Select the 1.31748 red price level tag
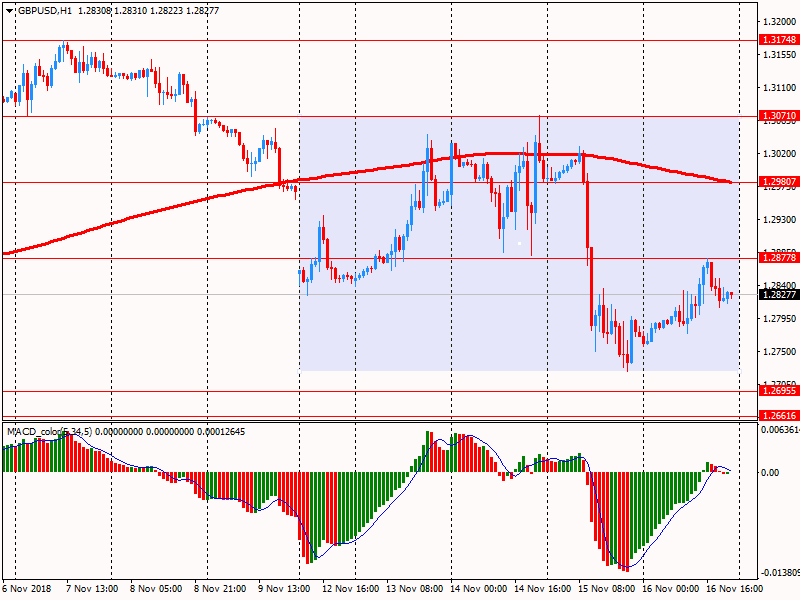This screenshot has width=800, height=600. (779, 40)
